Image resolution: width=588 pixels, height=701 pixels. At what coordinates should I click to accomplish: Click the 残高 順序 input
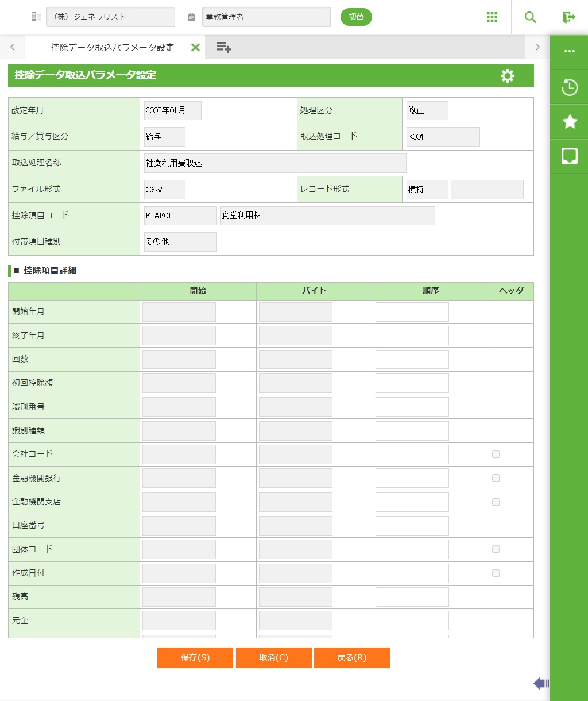[412, 597]
